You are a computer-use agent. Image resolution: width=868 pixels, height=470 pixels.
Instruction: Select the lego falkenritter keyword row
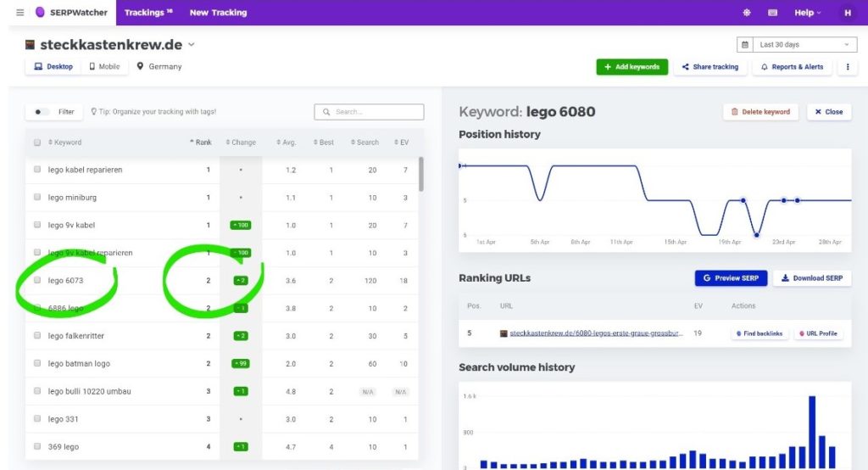221,336
